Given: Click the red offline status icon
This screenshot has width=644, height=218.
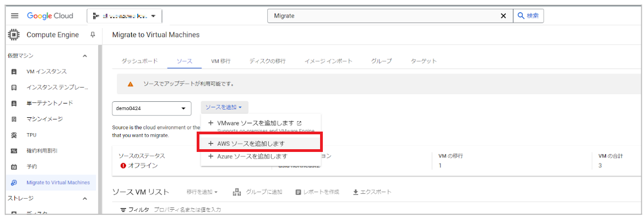Looking at the screenshot, I should 123,166.
